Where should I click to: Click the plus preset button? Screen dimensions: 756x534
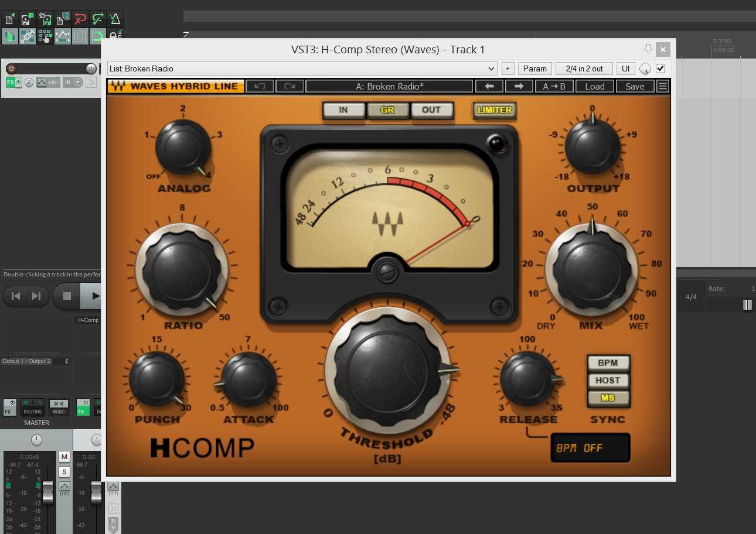click(508, 69)
